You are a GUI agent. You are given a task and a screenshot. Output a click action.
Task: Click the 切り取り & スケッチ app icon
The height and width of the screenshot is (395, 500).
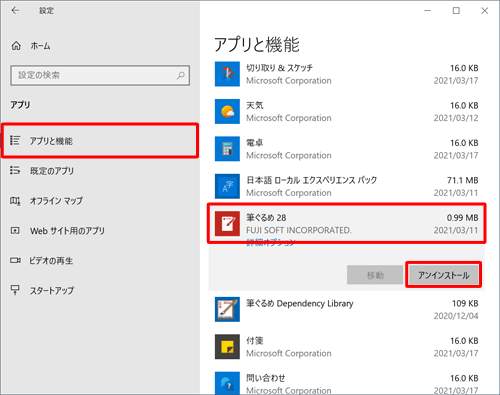point(227,74)
